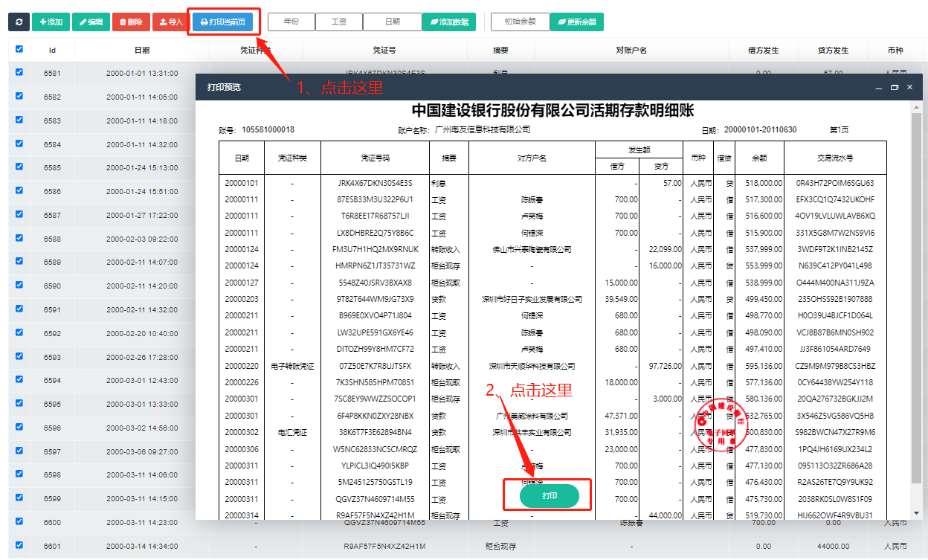Toggle checkbox for row 6584
Image resolution: width=928 pixels, height=560 pixels.
pyautogui.click(x=19, y=144)
